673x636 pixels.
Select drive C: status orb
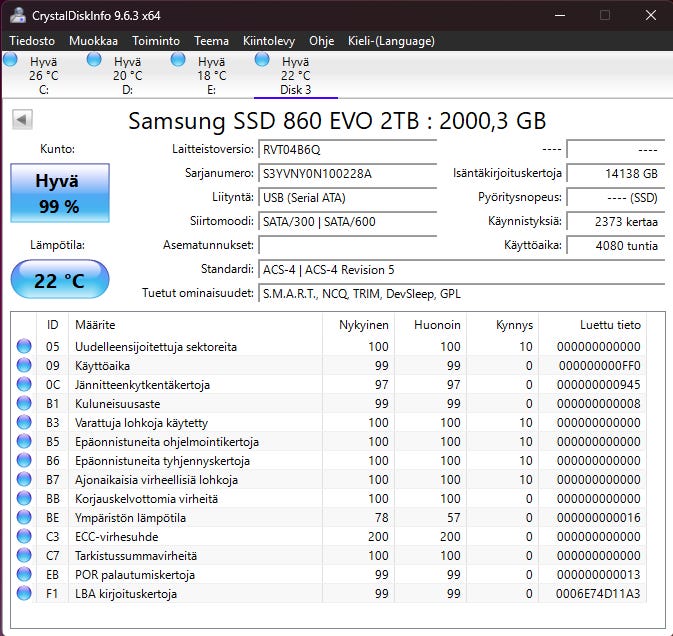point(11,61)
